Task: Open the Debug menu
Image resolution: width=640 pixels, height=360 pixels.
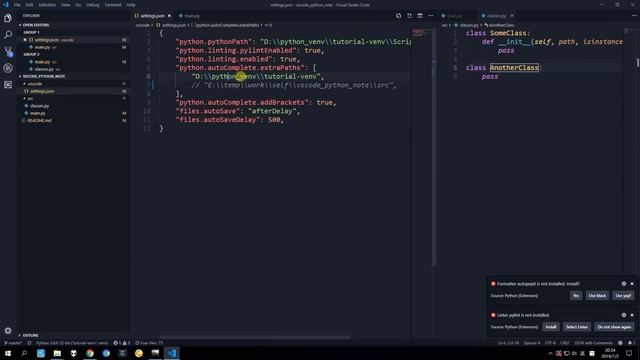Action: (x=93, y=5)
